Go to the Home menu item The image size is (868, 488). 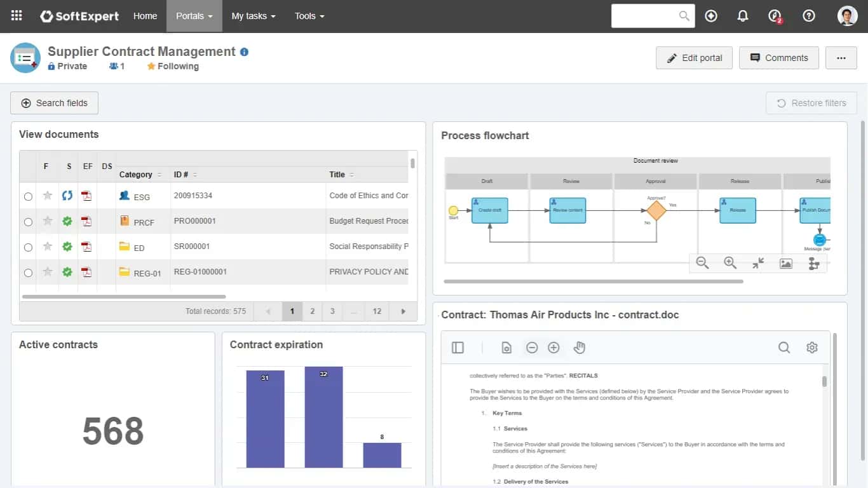tap(145, 16)
